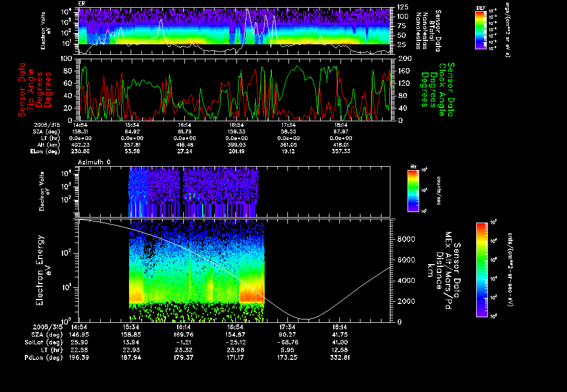
Task: Click the green 'Clock Angle' axis label
Action: (442, 90)
